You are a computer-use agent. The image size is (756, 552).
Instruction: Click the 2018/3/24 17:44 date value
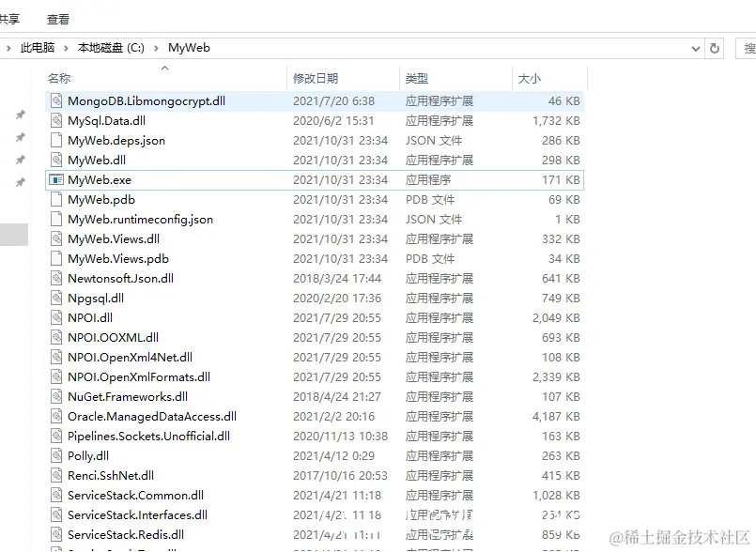337,278
